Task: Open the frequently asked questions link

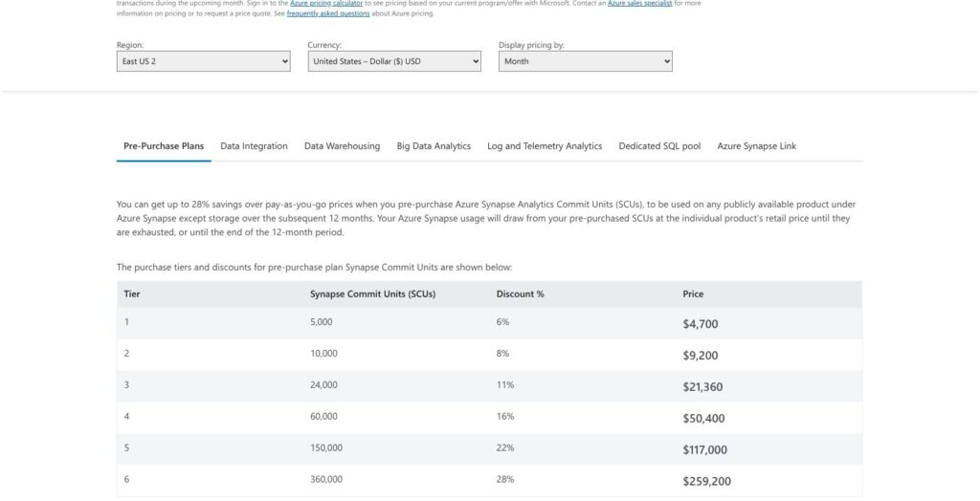Action: tap(328, 13)
